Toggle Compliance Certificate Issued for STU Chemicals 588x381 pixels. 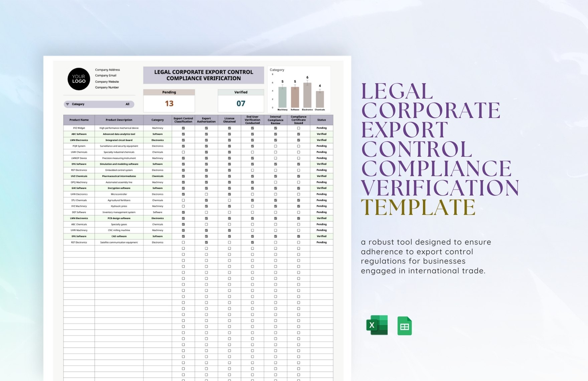[x=299, y=200]
